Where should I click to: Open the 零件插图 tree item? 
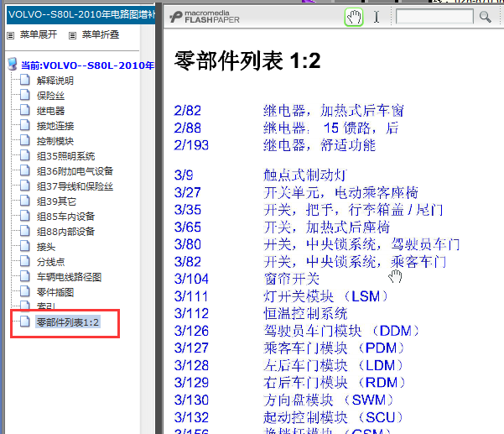pyautogui.click(x=55, y=292)
